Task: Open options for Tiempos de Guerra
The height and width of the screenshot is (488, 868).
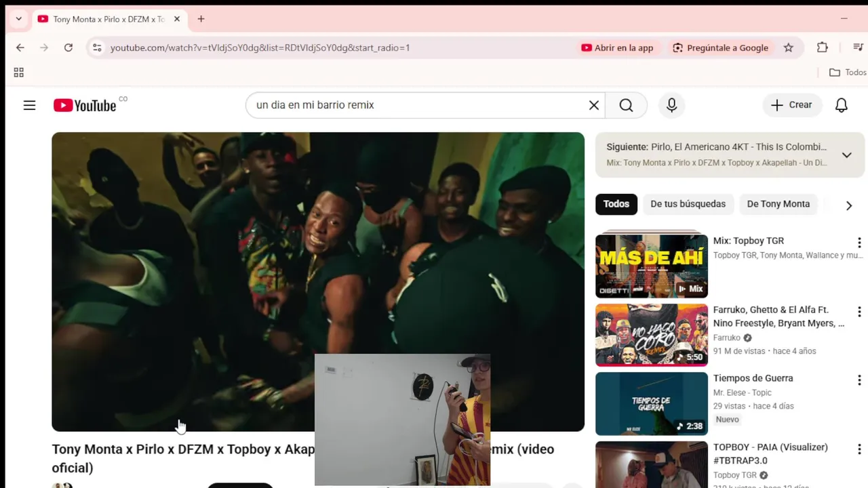Action: tap(859, 380)
